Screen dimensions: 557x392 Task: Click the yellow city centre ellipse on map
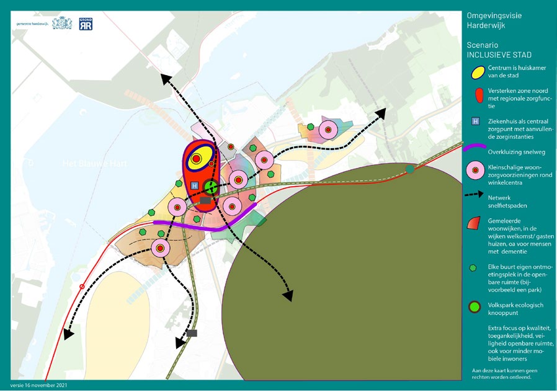pyautogui.click(x=200, y=158)
